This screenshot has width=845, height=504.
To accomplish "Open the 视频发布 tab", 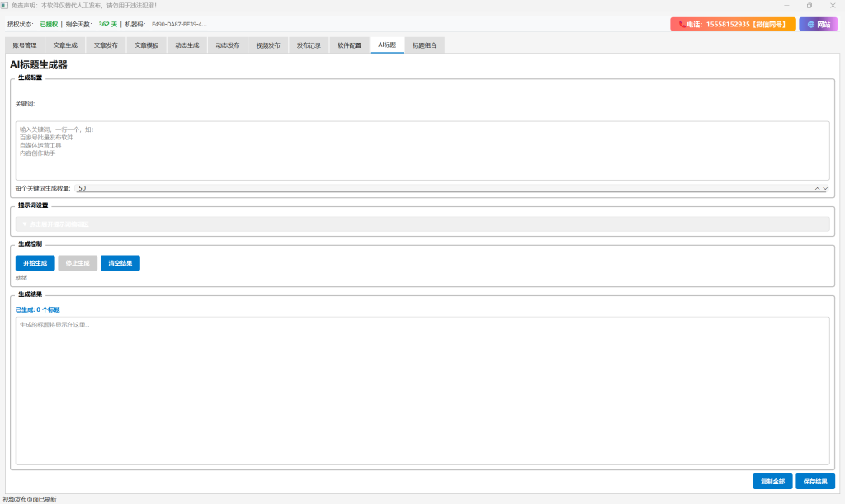I will coord(268,45).
